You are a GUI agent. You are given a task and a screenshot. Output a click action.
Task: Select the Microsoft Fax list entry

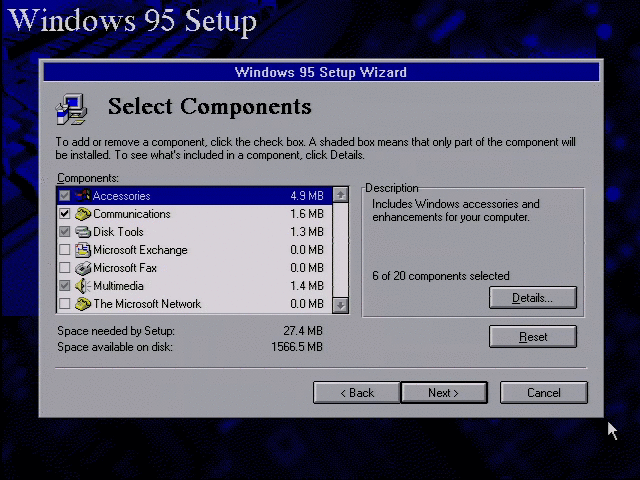tap(194, 268)
